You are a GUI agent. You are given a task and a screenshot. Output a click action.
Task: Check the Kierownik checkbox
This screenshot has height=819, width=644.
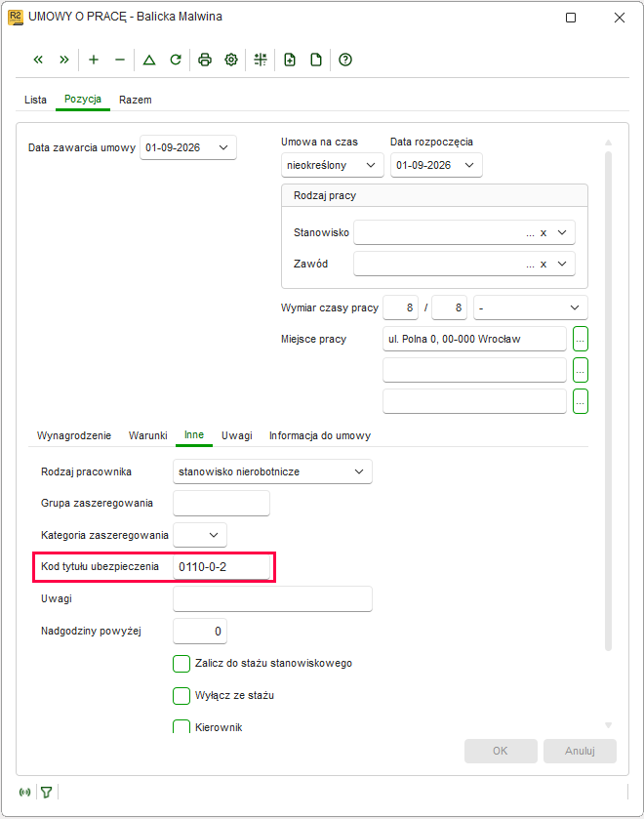181,726
